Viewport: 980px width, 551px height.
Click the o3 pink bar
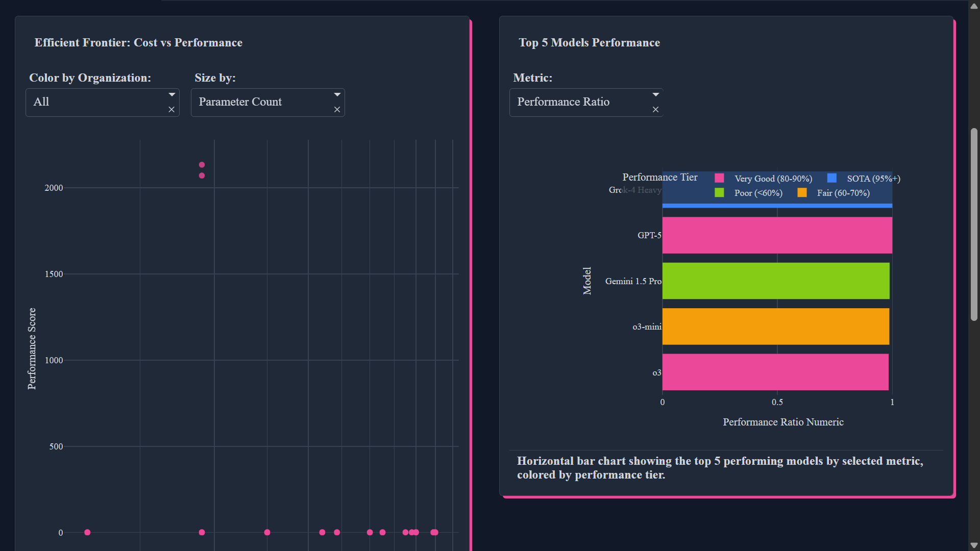(x=776, y=372)
